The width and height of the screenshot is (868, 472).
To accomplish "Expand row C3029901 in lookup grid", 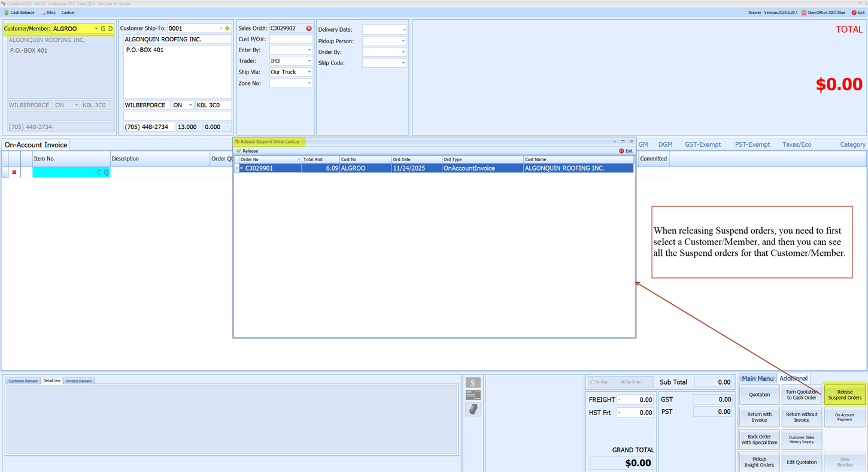I will pyautogui.click(x=242, y=168).
